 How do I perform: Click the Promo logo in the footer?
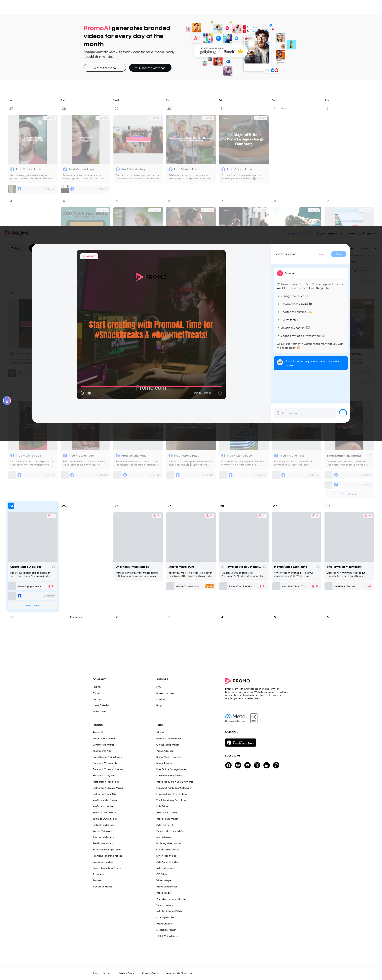(x=237, y=681)
